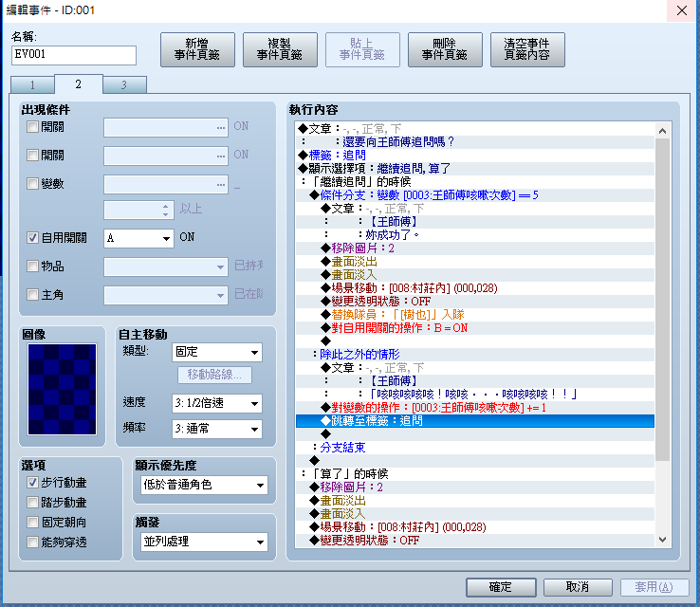Open the 速度 dropdown showing 1/2倍速
Image resolution: width=700 pixels, height=607 pixels.
point(217,403)
